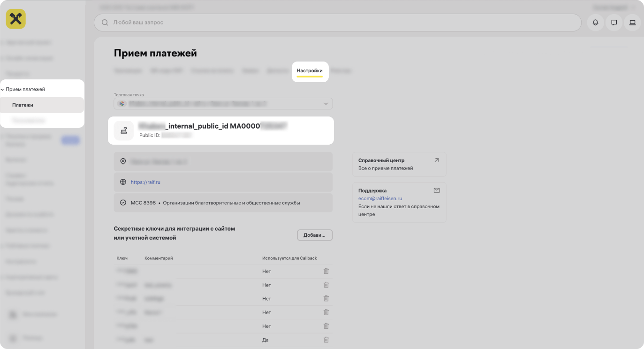The image size is (644, 349).
Task: Click the globe icon next to the website
Action: (x=123, y=182)
